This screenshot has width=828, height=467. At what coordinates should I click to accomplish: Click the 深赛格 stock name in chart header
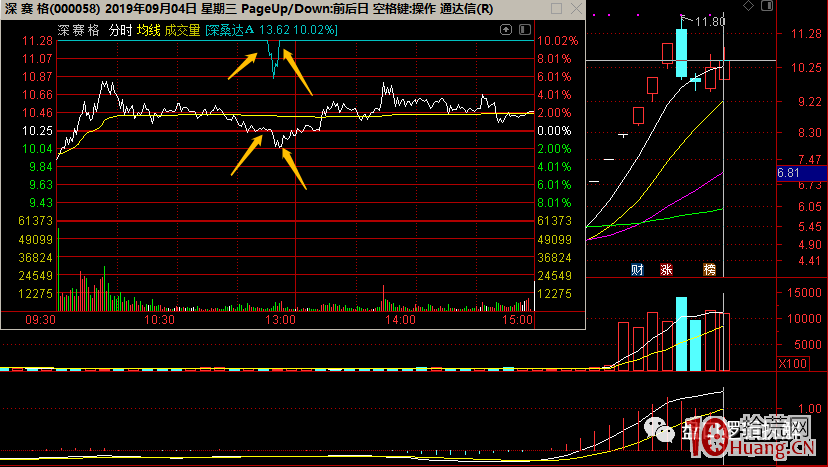pos(78,30)
